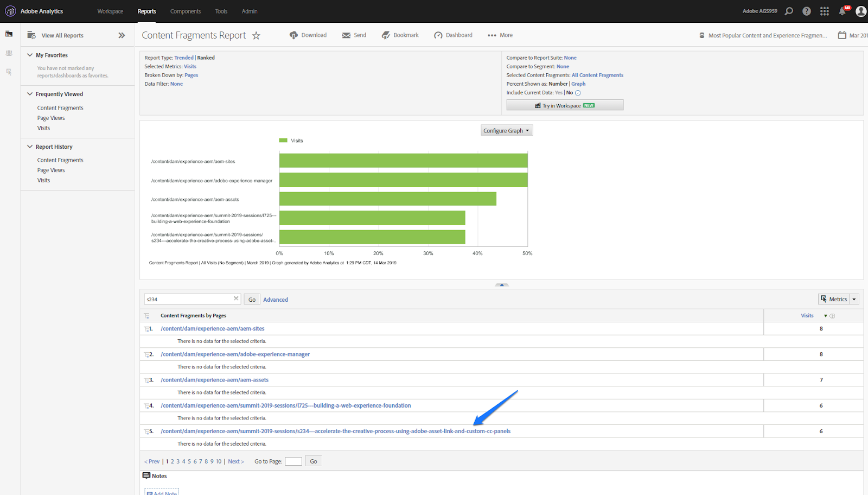This screenshot has height=495, width=868.
Task: Set Include Current Data to Yes
Action: click(558, 92)
